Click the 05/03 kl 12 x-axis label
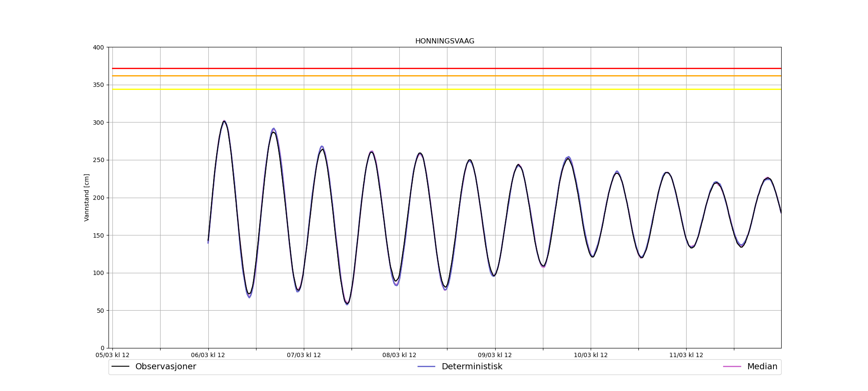 tap(112, 355)
